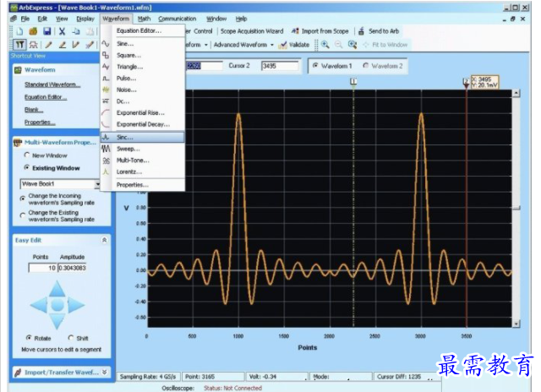Select the point draw tool icon
Screen dimensions: 541x392
point(90,45)
